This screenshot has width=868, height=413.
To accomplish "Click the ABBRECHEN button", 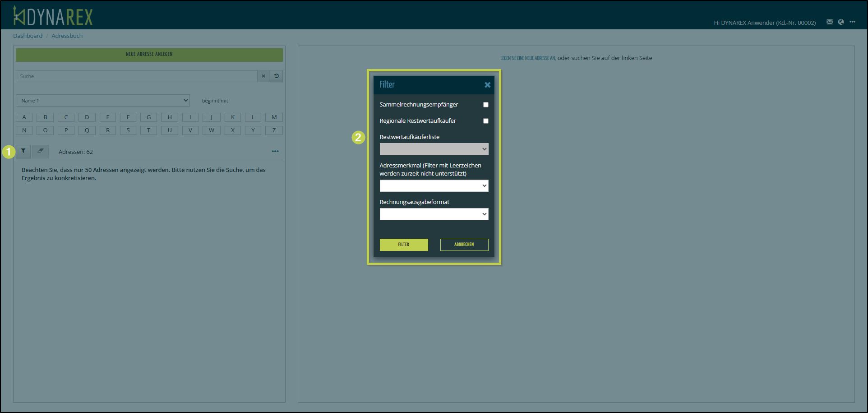I will coord(464,245).
